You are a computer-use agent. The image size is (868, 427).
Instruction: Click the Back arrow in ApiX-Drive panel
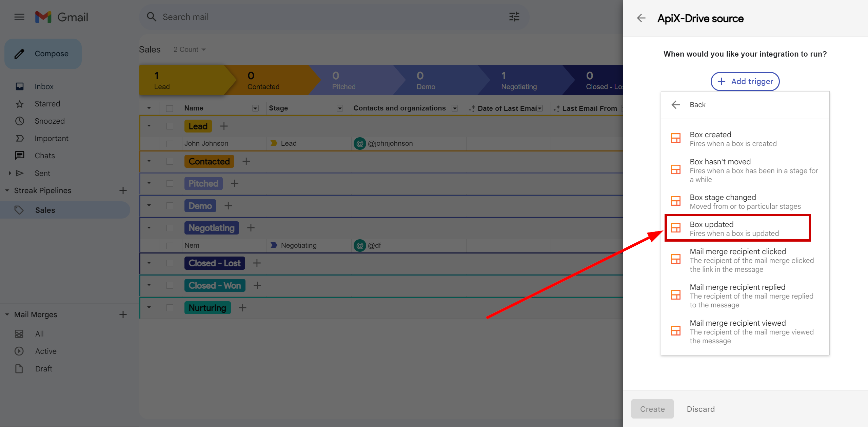click(676, 104)
